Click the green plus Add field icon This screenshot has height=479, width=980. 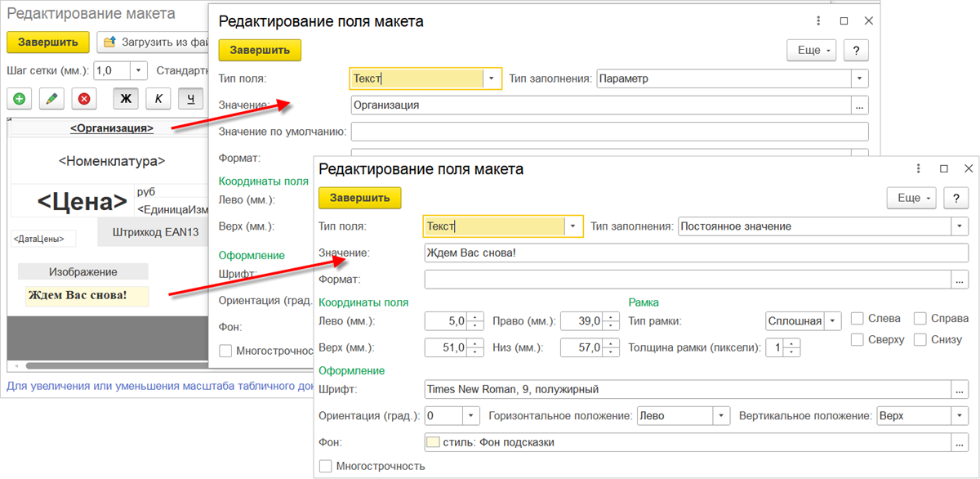[x=19, y=98]
